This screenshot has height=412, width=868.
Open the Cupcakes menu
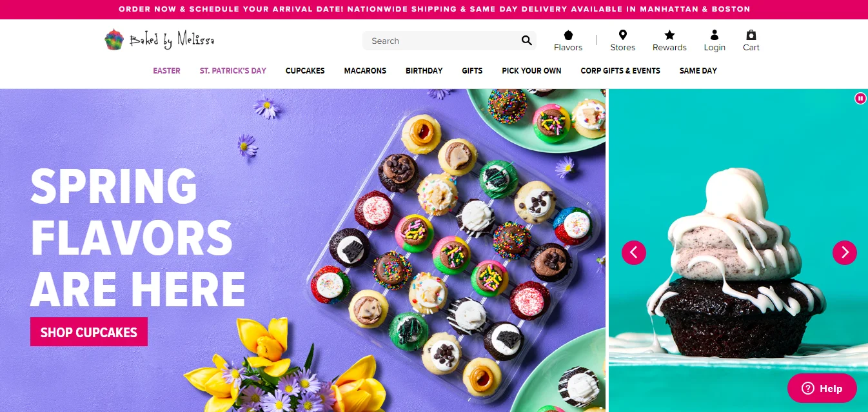tap(305, 71)
